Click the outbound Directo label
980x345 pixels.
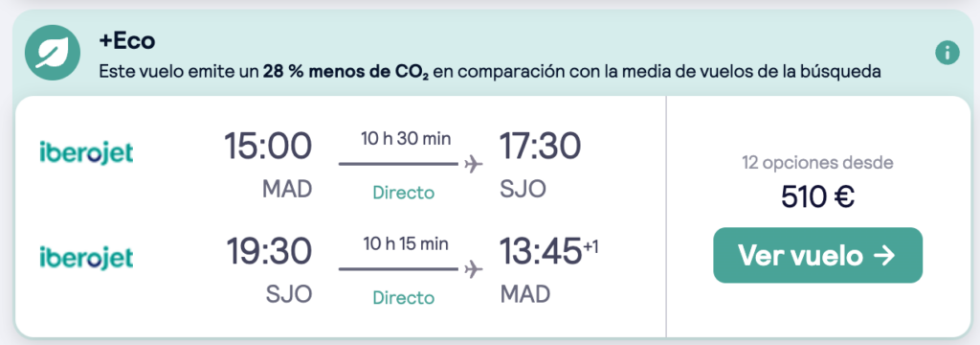403,193
